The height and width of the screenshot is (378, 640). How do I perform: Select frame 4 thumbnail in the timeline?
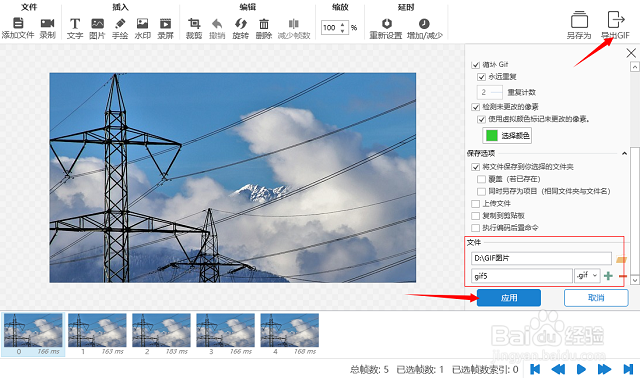[x=289, y=334]
